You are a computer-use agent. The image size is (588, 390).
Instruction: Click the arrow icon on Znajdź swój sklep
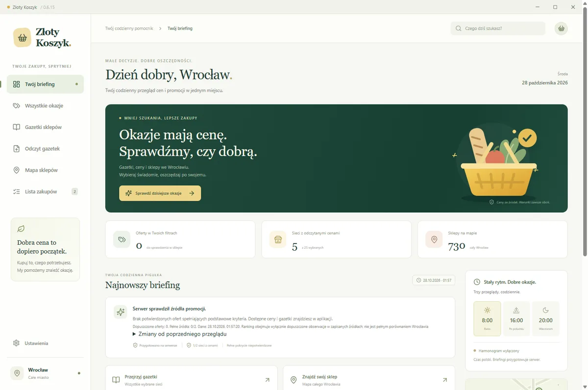(445, 380)
